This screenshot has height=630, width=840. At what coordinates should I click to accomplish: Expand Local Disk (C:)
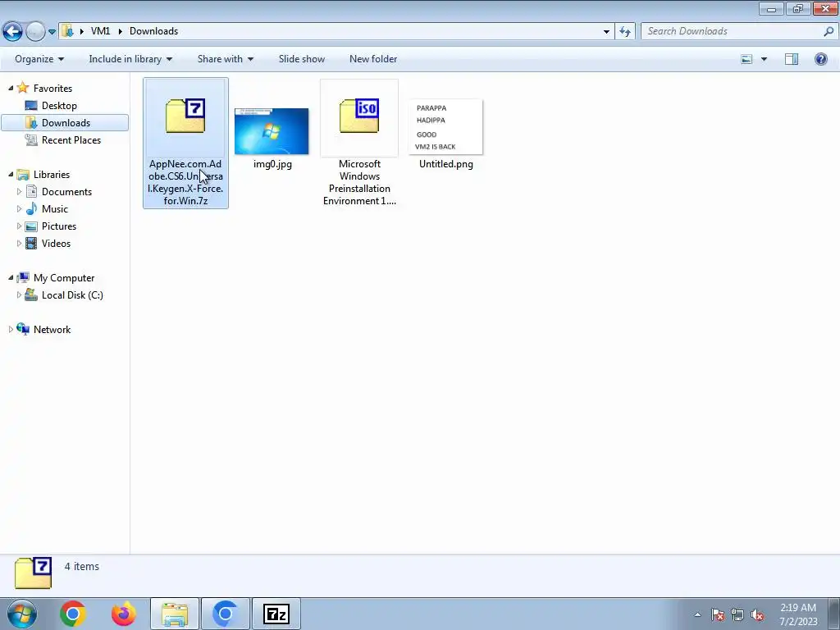(x=20, y=294)
